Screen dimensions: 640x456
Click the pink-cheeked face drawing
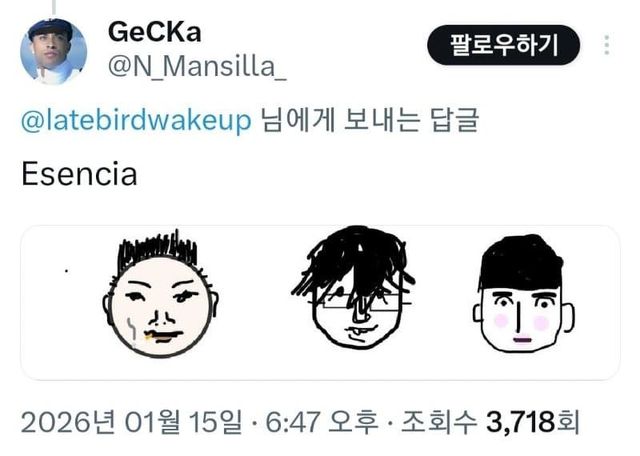523,293
